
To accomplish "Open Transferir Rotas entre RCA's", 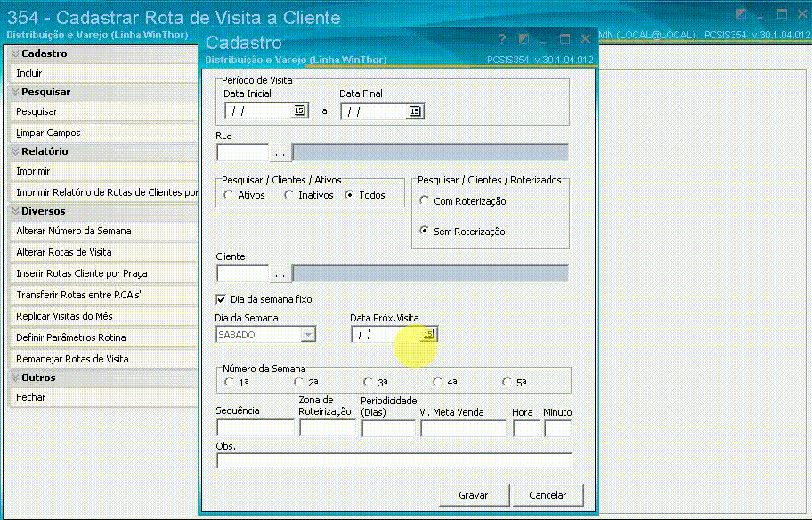I will [103, 295].
